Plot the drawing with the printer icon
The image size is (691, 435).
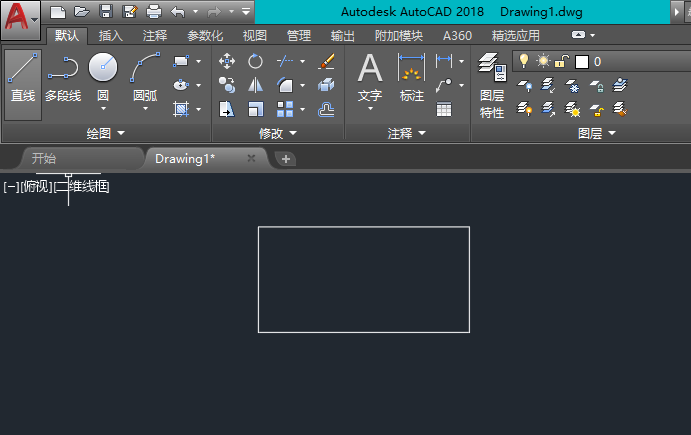154,12
